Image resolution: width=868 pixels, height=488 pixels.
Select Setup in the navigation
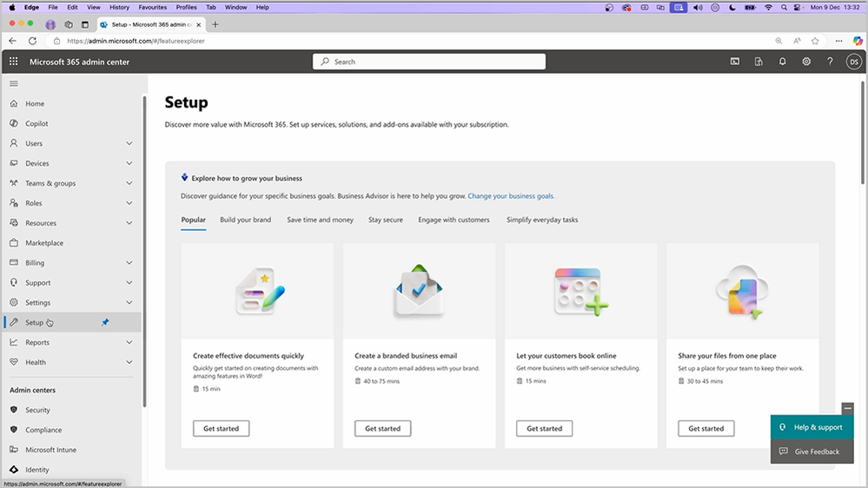tap(71, 322)
